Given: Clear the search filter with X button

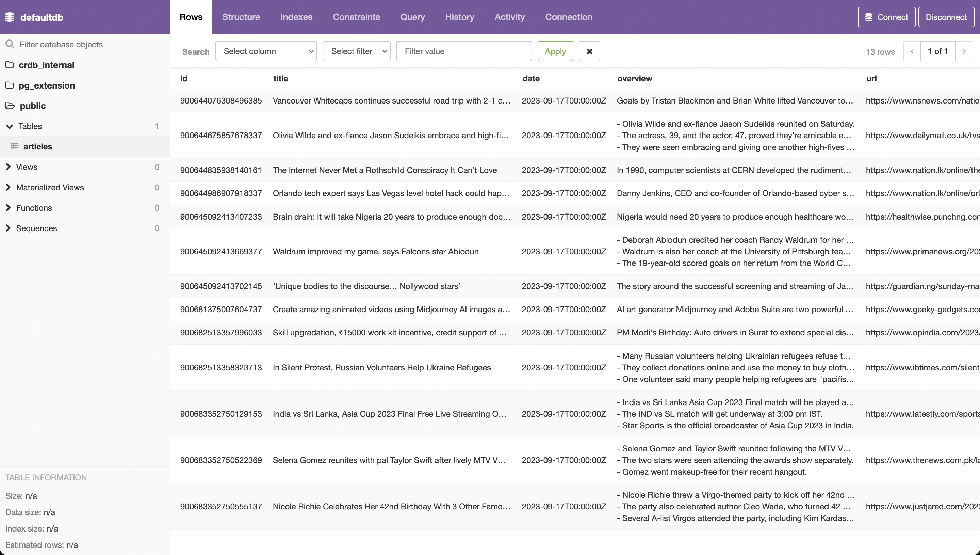Looking at the screenshot, I should (589, 51).
